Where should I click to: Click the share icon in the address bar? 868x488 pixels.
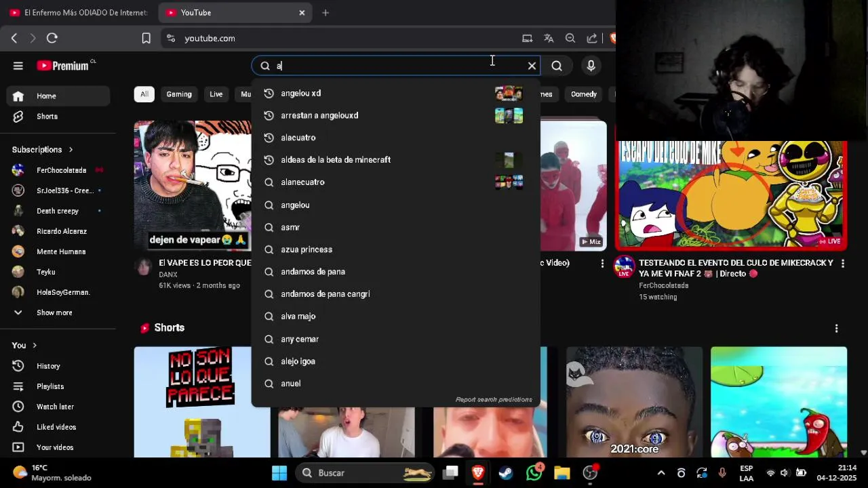592,39
